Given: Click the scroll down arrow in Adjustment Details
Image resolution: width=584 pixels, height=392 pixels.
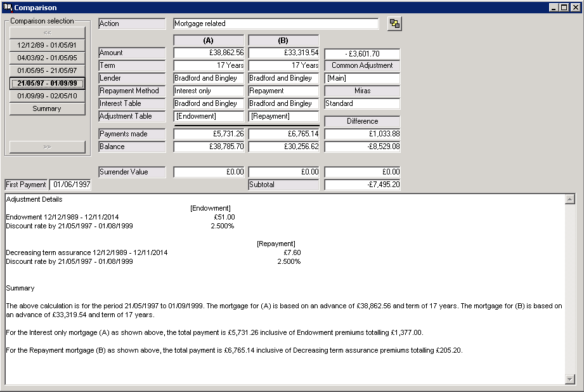Looking at the screenshot, I should click(x=570, y=379).
